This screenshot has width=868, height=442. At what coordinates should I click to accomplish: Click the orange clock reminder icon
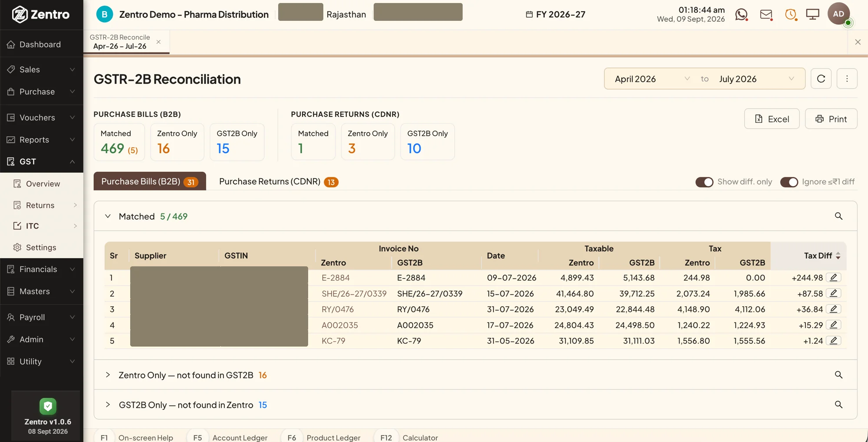(791, 14)
